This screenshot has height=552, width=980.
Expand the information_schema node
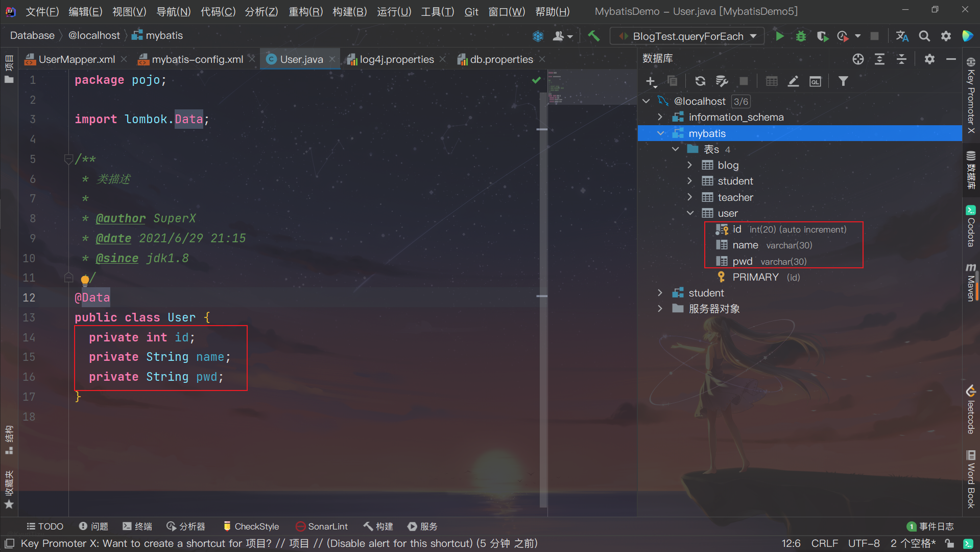660,117
